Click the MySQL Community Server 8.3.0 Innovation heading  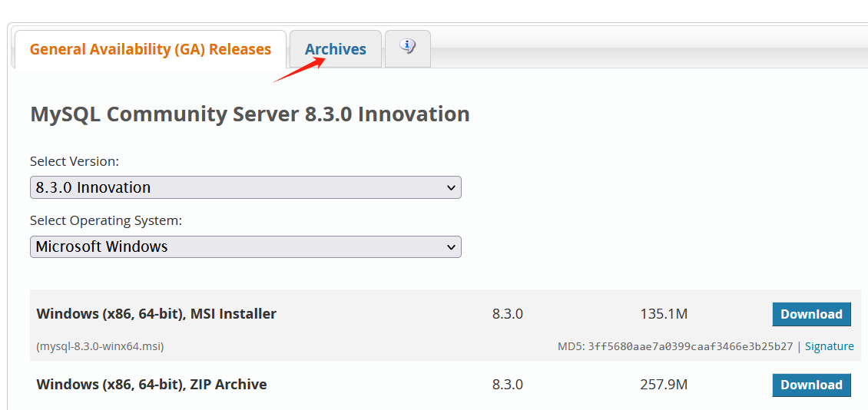[250, 114]
